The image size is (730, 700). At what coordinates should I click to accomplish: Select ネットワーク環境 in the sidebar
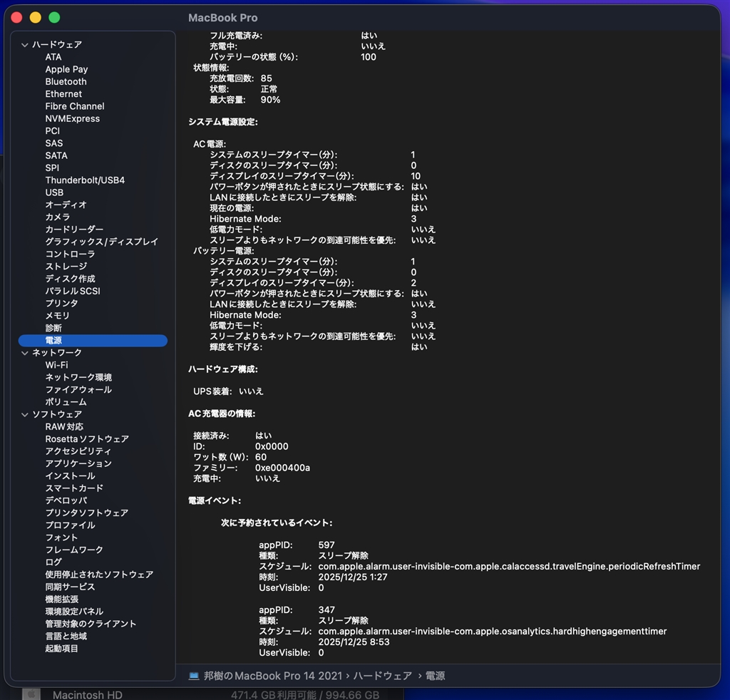pyautogui.click(x=78, y=378)
